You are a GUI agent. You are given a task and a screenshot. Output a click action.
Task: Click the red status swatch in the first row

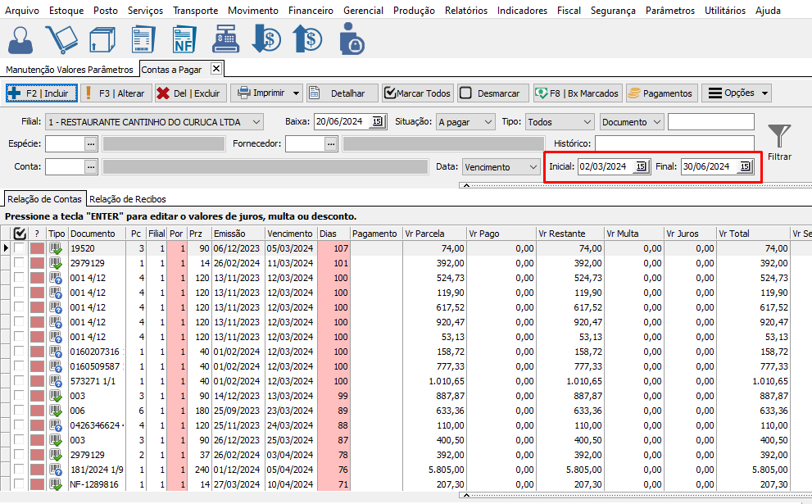37,248
